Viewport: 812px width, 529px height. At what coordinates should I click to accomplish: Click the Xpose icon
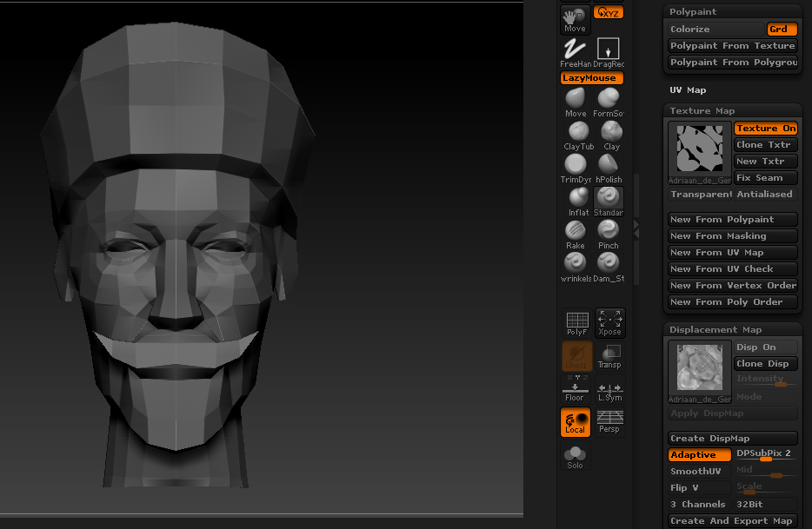[609, 321]
